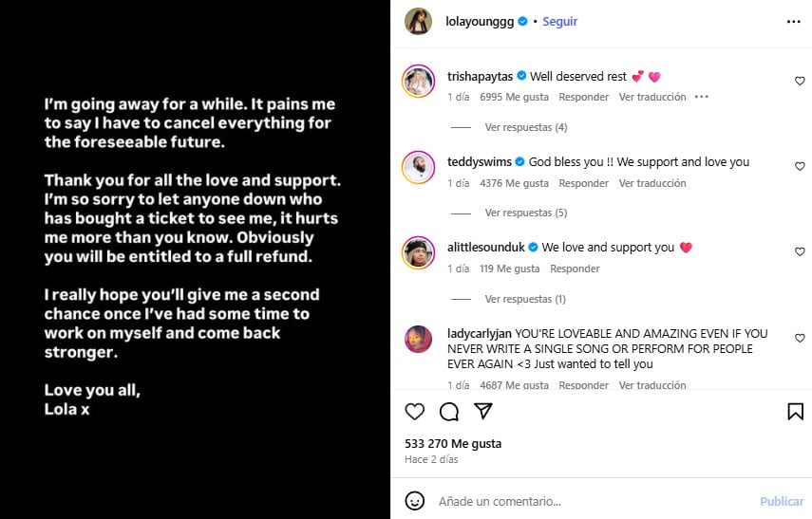Share the post via paper plane icon
The width and height of the screenshot is (812, 519).
click(x=483, y=412)
